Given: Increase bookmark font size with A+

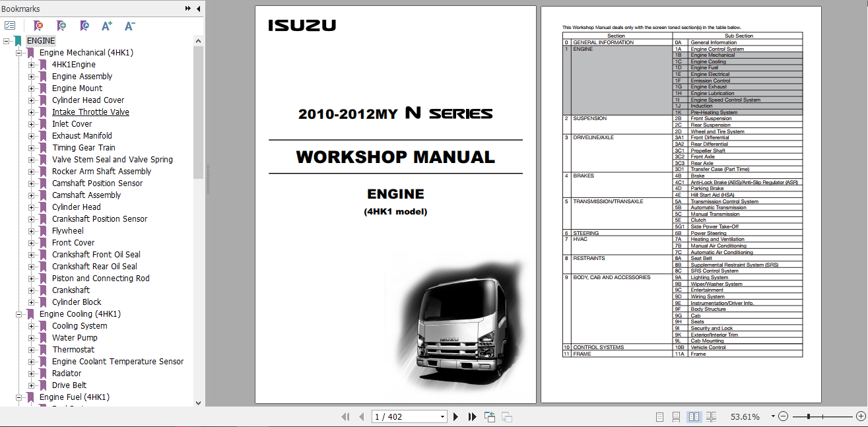Looking at the screenshot, I should tap(107, 26).
